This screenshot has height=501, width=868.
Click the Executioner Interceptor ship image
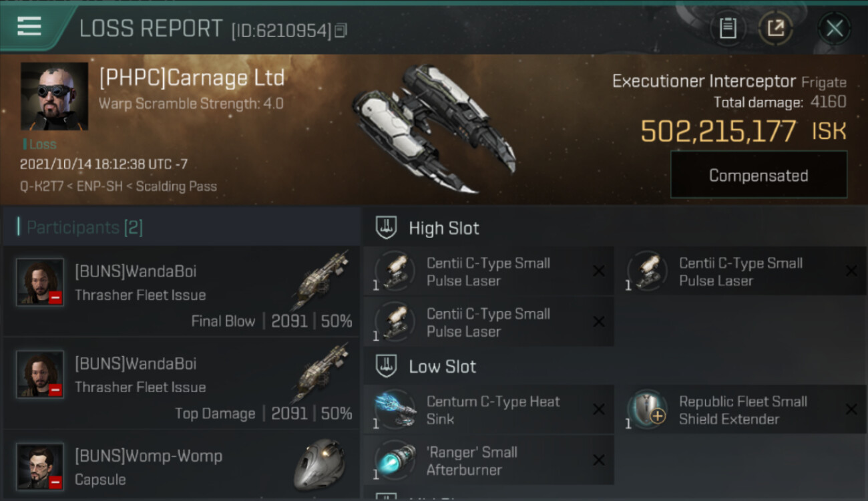pos(433,128)
